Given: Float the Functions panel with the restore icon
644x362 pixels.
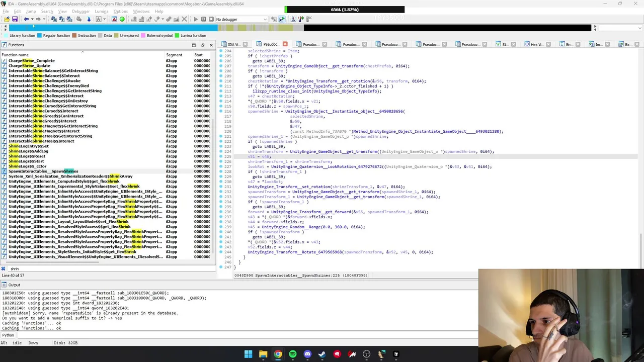Looking at the screenshot, I should pyautogui.click(x=203, y=45).
